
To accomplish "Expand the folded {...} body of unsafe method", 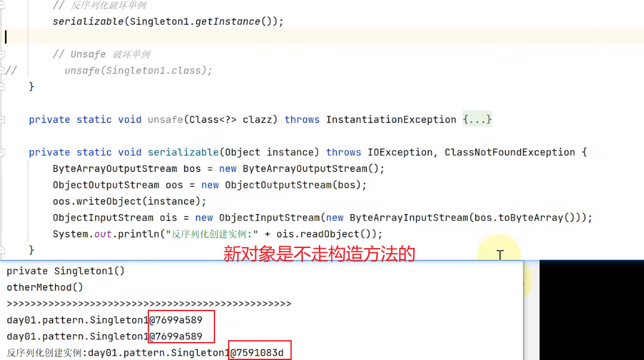I will (x=477, y=119).
